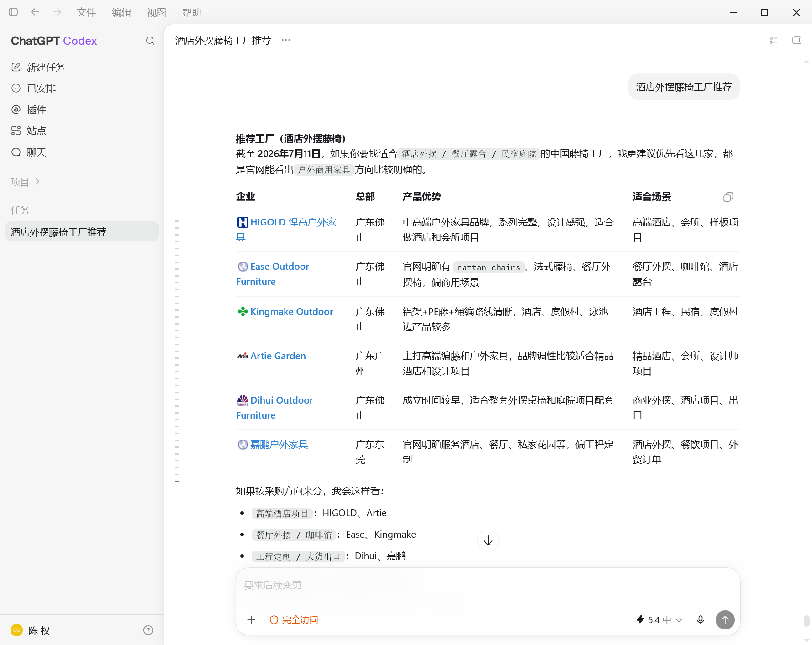
Task: Open the 插件 plugins page
Action: (82, 110)
